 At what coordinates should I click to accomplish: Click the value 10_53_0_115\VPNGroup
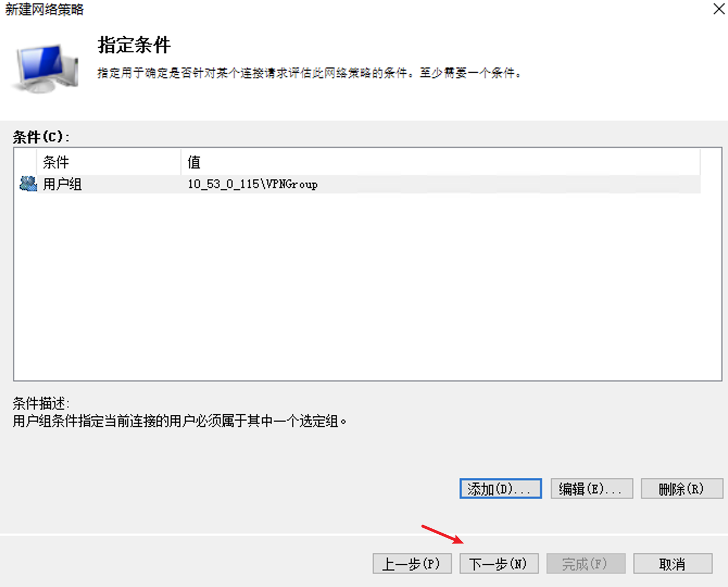(253, 184)
